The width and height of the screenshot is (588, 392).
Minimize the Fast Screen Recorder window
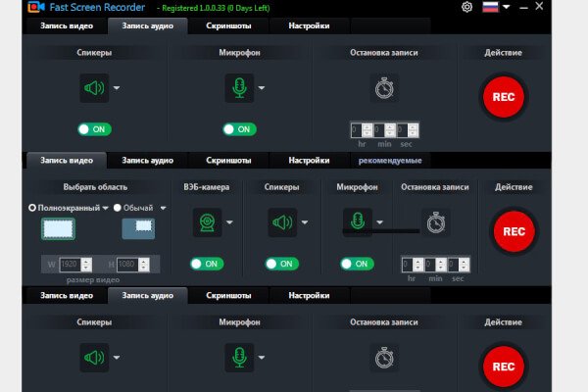(523, 7)
